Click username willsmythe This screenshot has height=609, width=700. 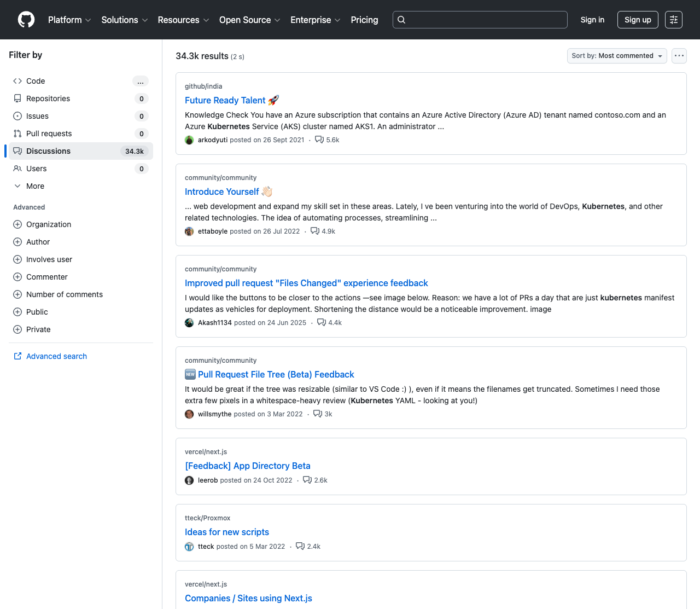click(x=215, y=414)
